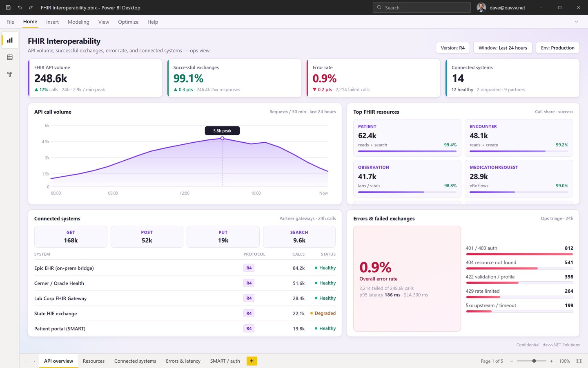Click the Undo arrow icon
This screenshot has width=588, height=368.
click(x=20, y=7)
